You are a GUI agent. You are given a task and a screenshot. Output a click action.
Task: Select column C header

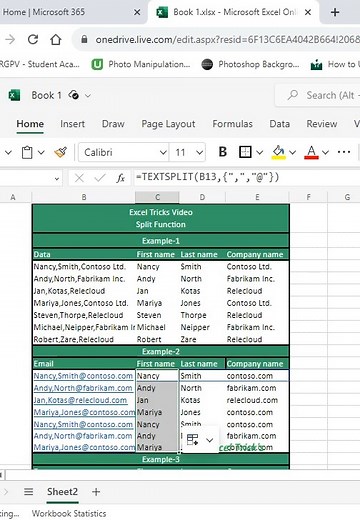[x=157, y=197]
